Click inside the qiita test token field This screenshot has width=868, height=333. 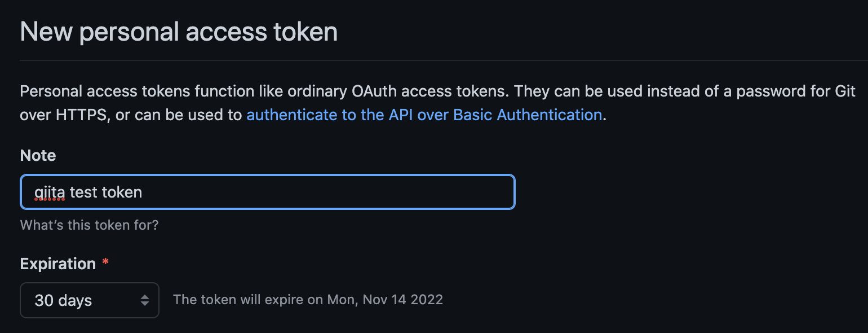pos(225,192)
